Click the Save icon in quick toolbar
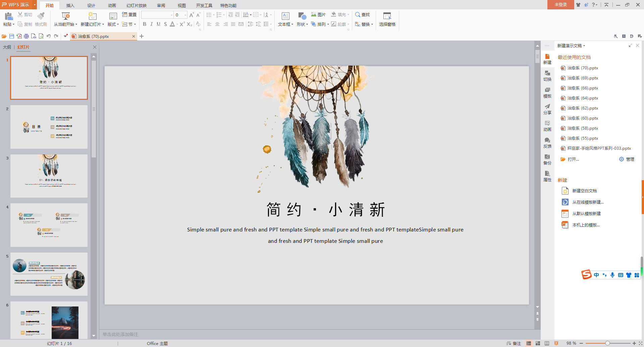This screenshot has width=644, height=347. (12, 36)
